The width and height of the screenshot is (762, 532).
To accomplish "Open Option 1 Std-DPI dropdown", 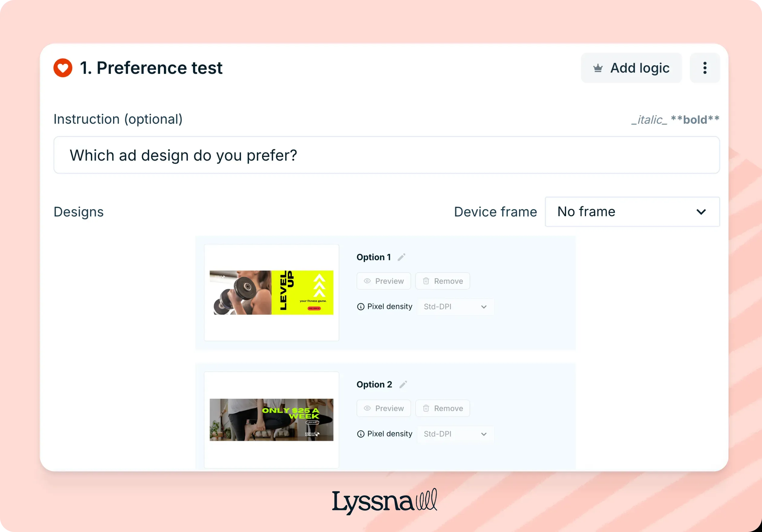I will (456, 307).
